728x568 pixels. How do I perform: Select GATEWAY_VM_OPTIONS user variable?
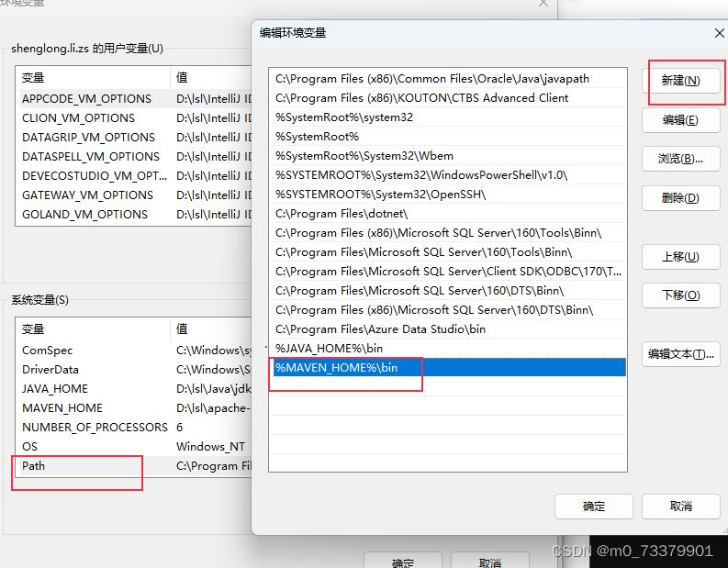[x=134, y=195]
